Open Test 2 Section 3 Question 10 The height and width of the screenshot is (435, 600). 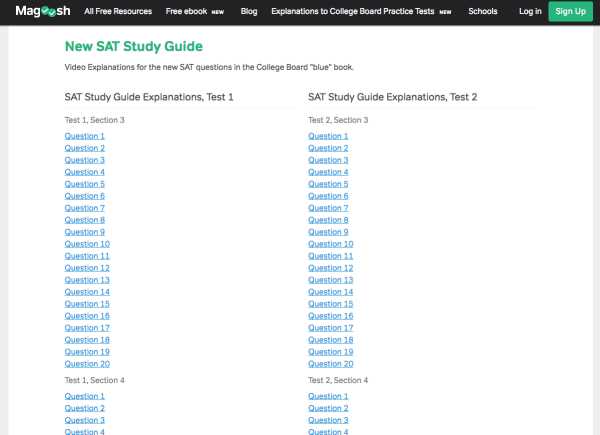(331, 244)
